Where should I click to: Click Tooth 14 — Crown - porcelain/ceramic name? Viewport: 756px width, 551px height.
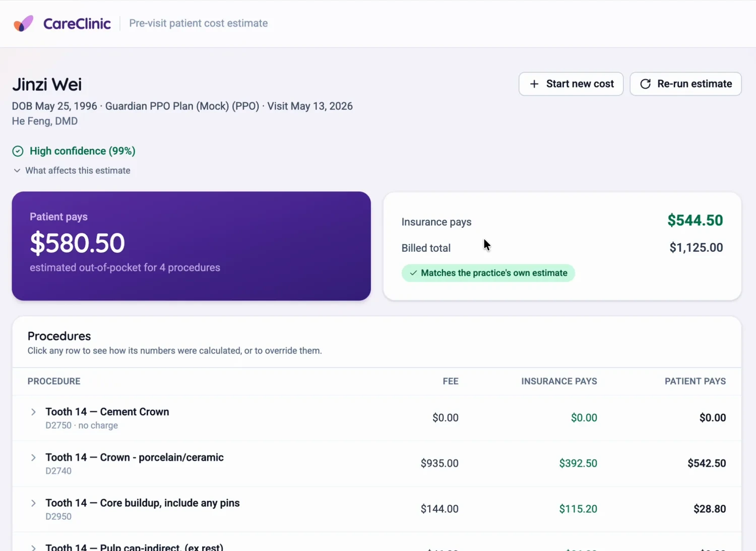click(135, 457)
